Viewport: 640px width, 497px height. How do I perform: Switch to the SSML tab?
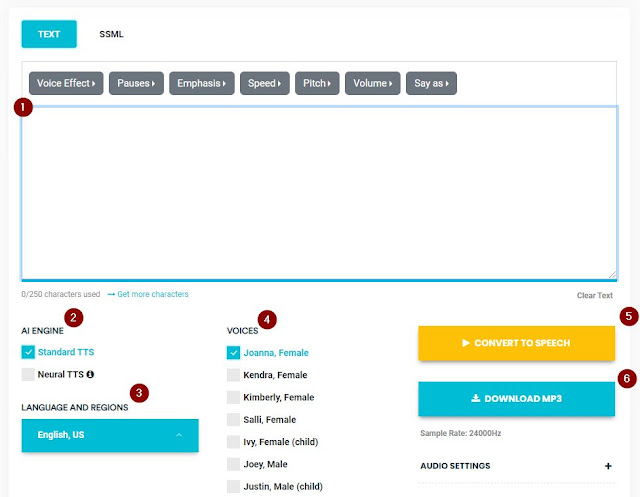pos(111,34)
